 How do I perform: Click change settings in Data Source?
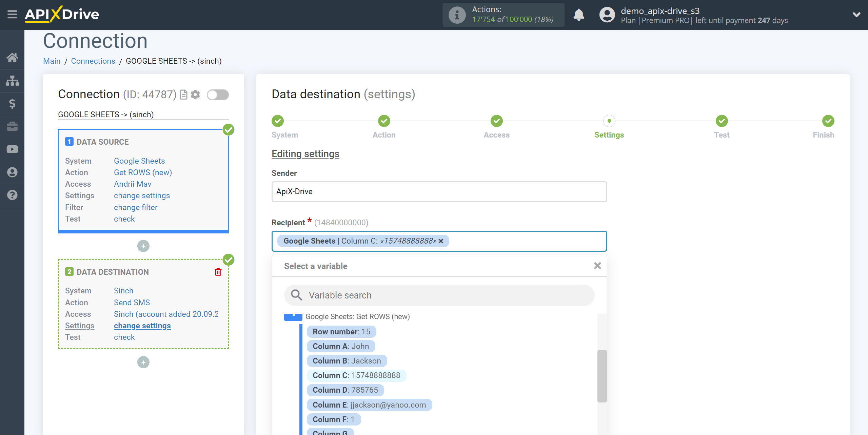coord(142,195)
